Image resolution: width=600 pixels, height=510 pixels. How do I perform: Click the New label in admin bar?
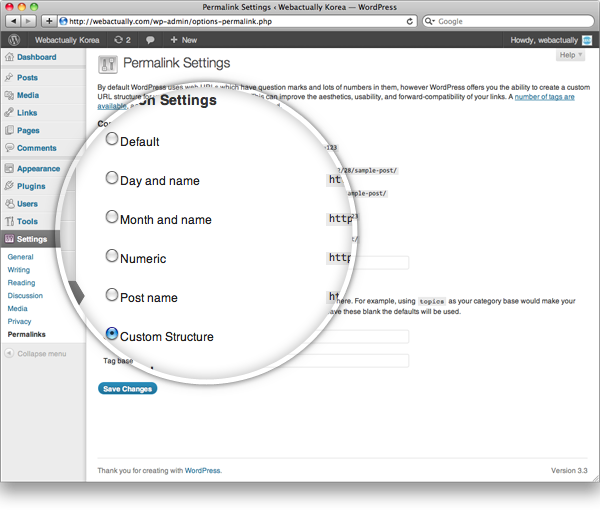tap(189, 40)
